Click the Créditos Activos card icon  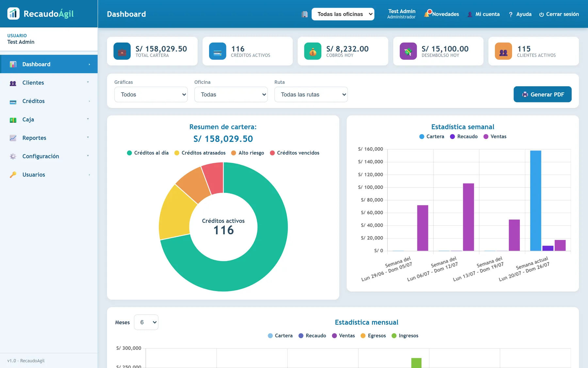(x=218, y=51)
